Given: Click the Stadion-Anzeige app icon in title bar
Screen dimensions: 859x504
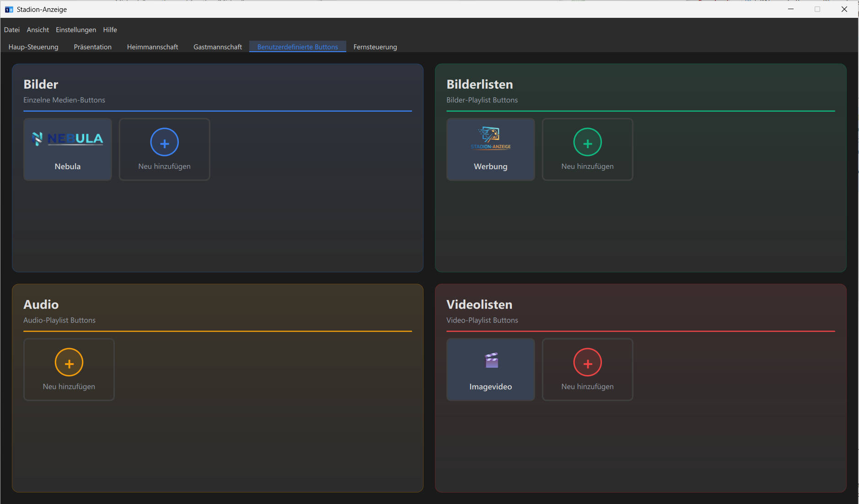Looking at the screenshot, I should click(x=9, y=9).
